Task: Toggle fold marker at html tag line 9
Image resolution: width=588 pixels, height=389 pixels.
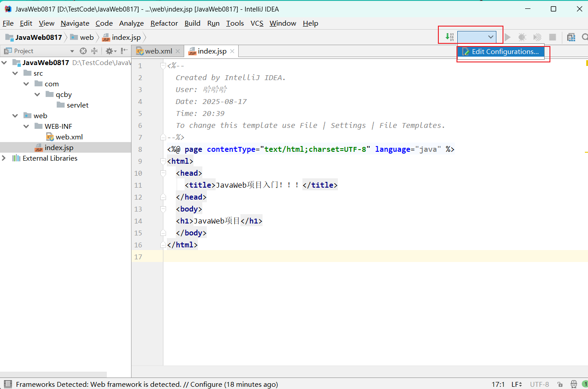Action: click(163, 162)
